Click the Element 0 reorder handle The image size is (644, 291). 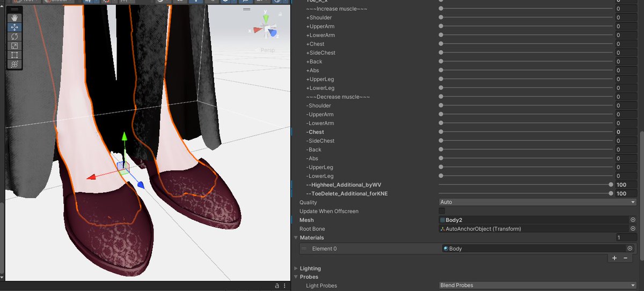[x=304, y=249]
